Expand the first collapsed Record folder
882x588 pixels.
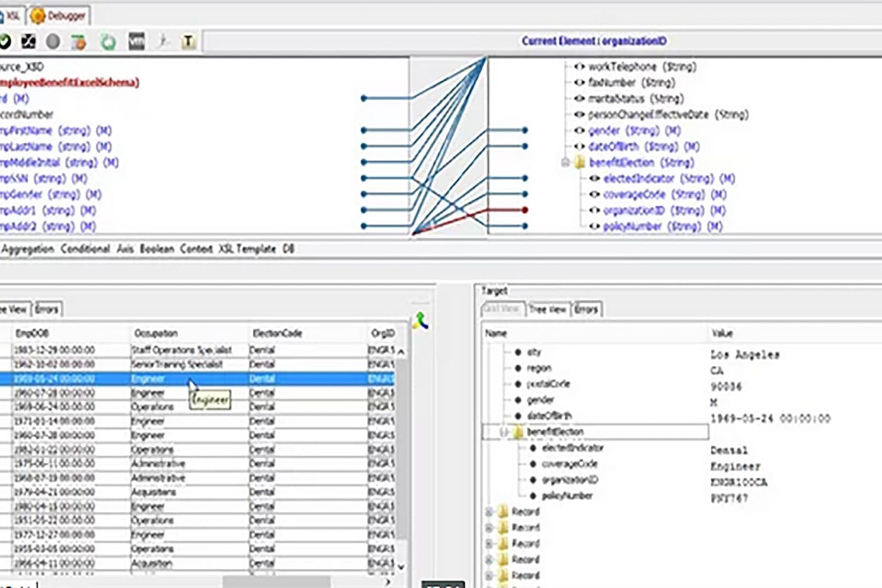click(489, 511)
